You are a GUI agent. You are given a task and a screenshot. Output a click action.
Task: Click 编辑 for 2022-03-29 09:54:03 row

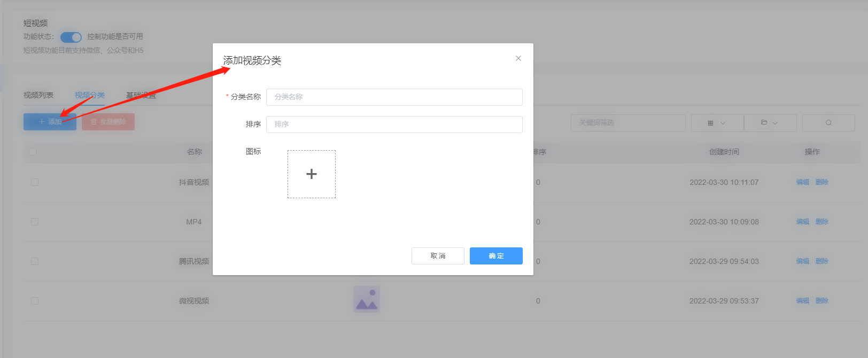(x=803, y=261)
